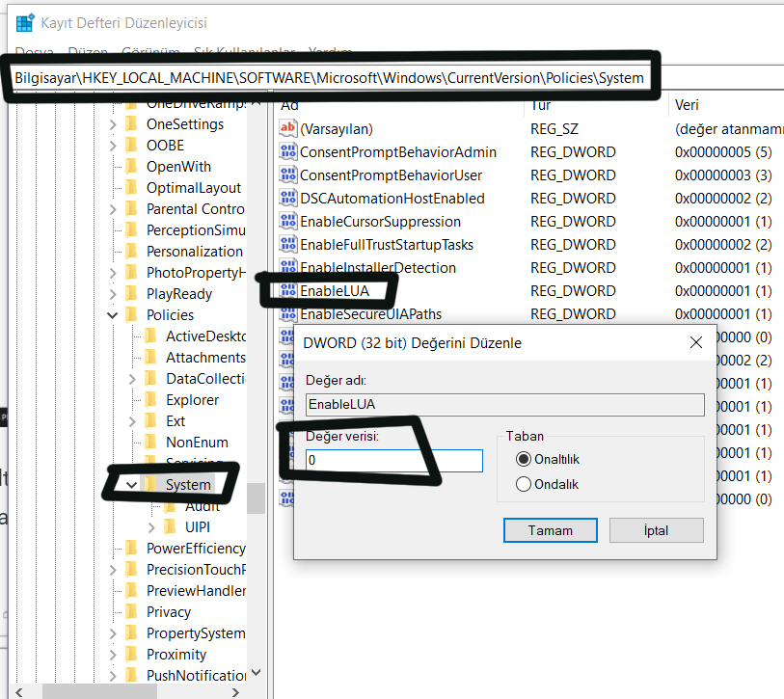This screenshot has width=784, height=699.
Task: Collapse the Policies tree node
Action: (x=113, y=315)
